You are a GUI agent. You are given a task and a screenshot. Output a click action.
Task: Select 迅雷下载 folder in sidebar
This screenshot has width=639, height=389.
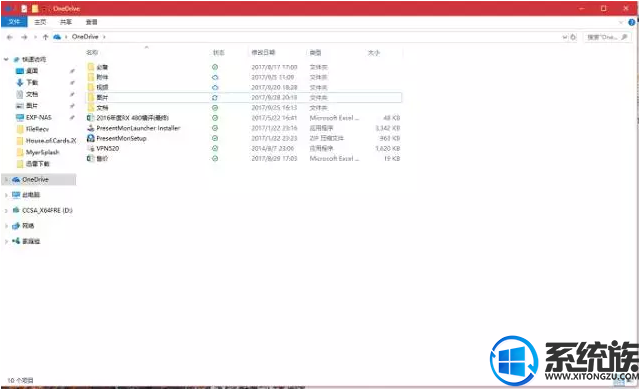[x=38, y=164]
